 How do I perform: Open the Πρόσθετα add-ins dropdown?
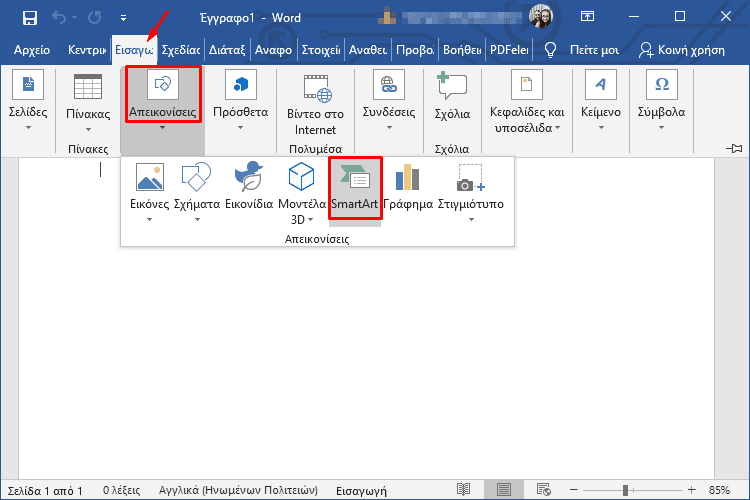[241, 100]
